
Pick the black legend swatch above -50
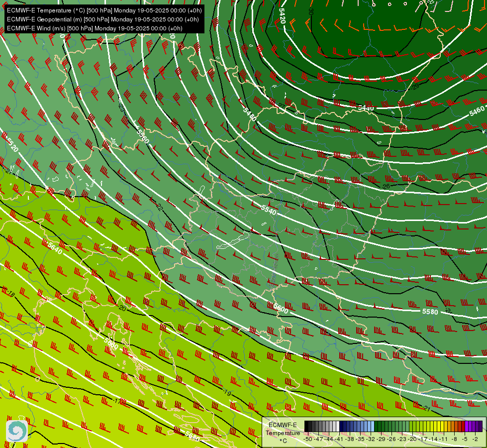click(x=306, y=427)
